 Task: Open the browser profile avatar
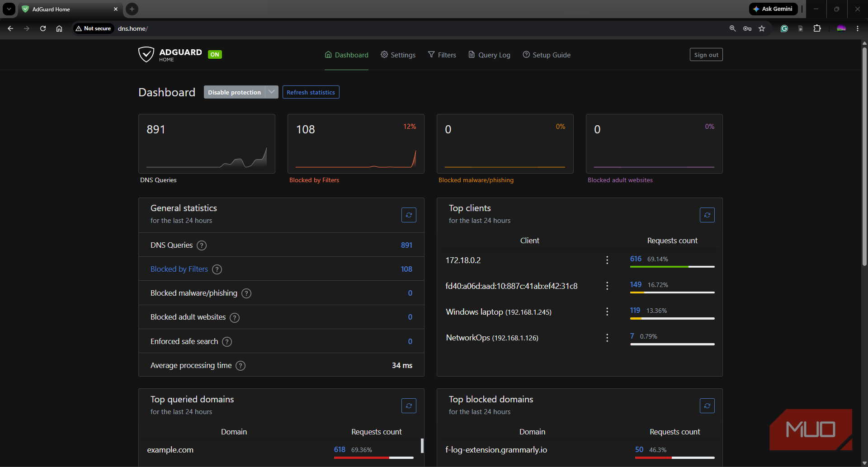click(841, 28)
